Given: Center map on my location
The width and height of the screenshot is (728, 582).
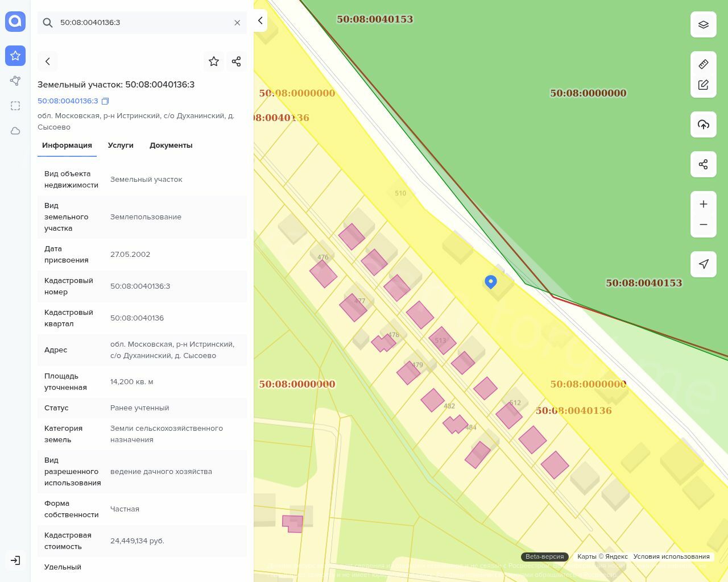Looking at the screenshot, I should [703, 264].
